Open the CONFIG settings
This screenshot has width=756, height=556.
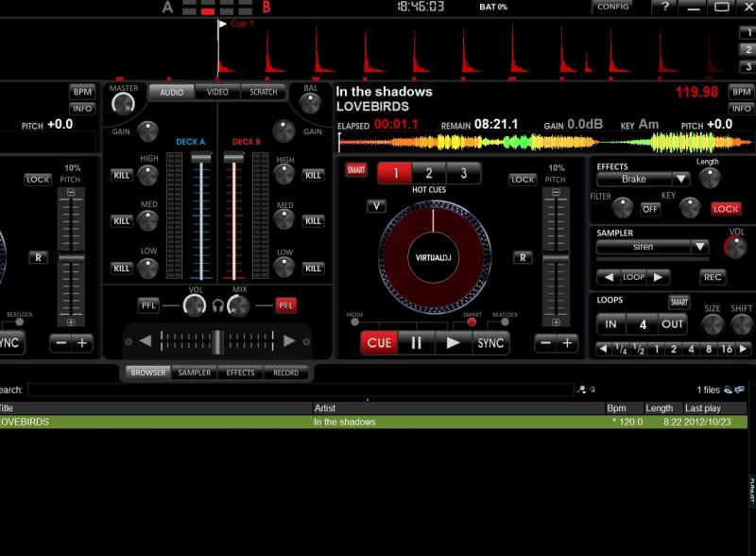(613, 8)
